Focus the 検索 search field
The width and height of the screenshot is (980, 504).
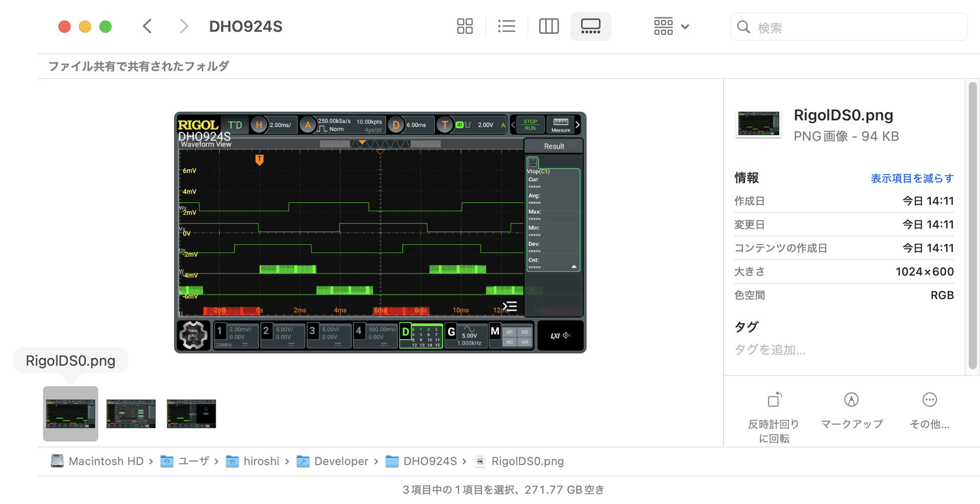[849, 27]
